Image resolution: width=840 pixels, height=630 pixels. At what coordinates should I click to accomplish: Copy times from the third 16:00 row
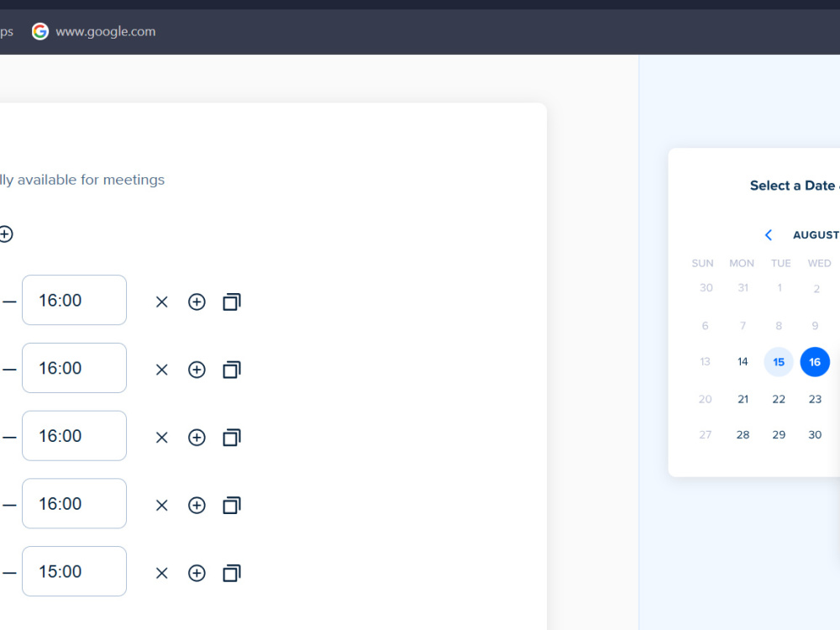pyautogui.click(x=232, y=438)
